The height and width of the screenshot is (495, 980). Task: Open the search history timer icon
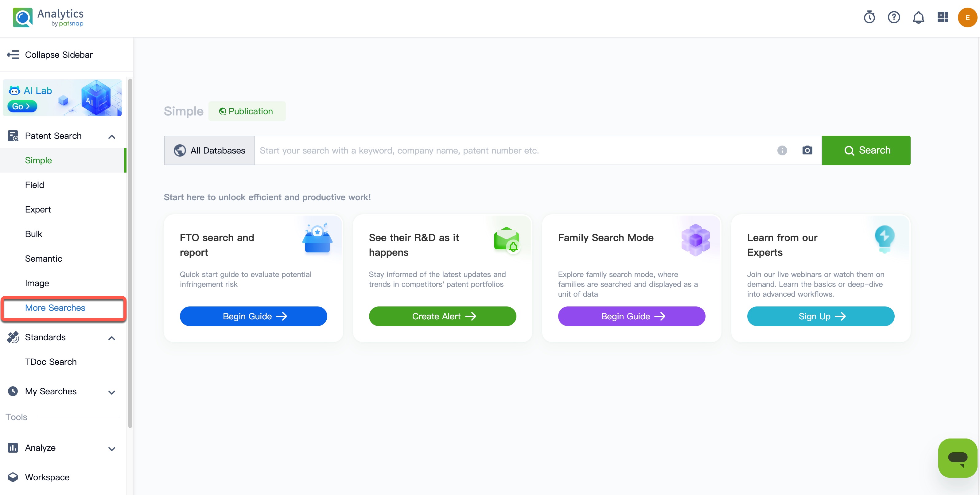point(869,17)
